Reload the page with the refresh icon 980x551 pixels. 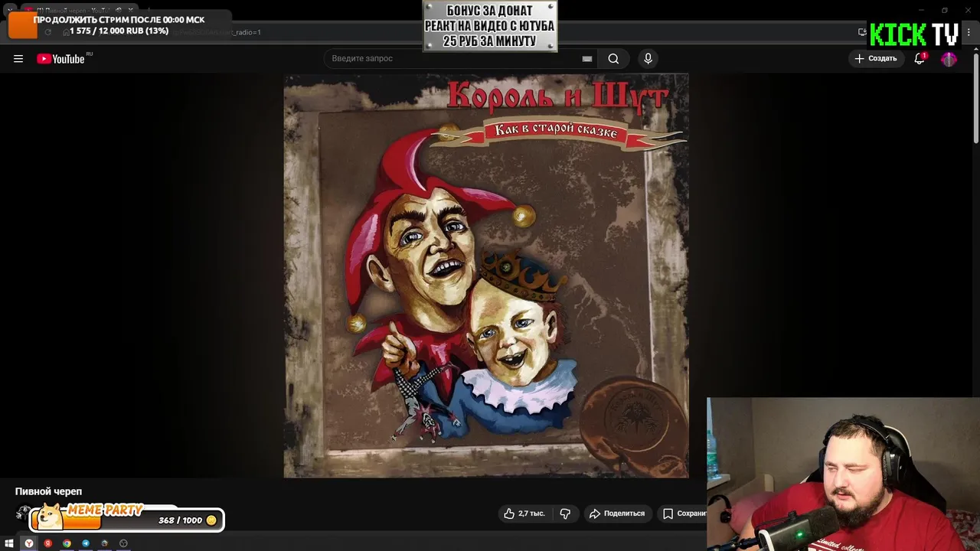(x=47, y=31)
